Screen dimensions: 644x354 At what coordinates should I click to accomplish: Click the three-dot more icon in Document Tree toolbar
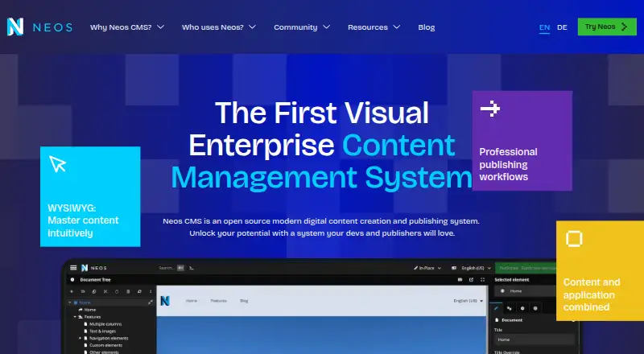point(151,291)
